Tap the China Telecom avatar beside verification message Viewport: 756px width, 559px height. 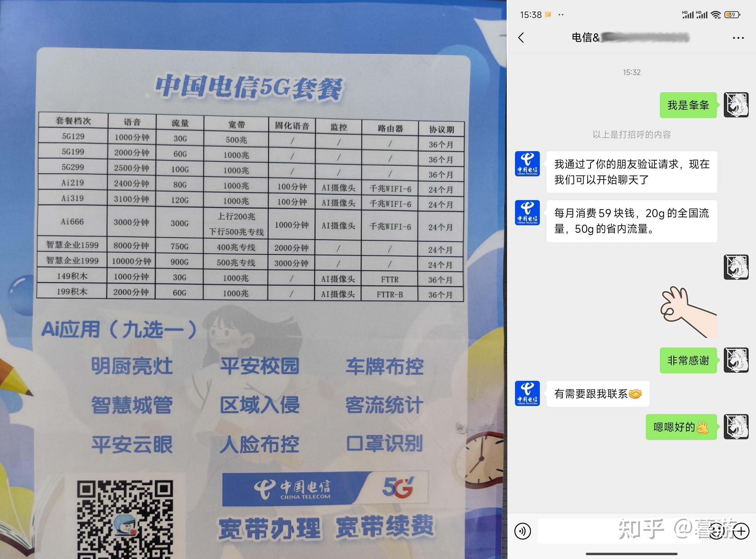(527, 164)
